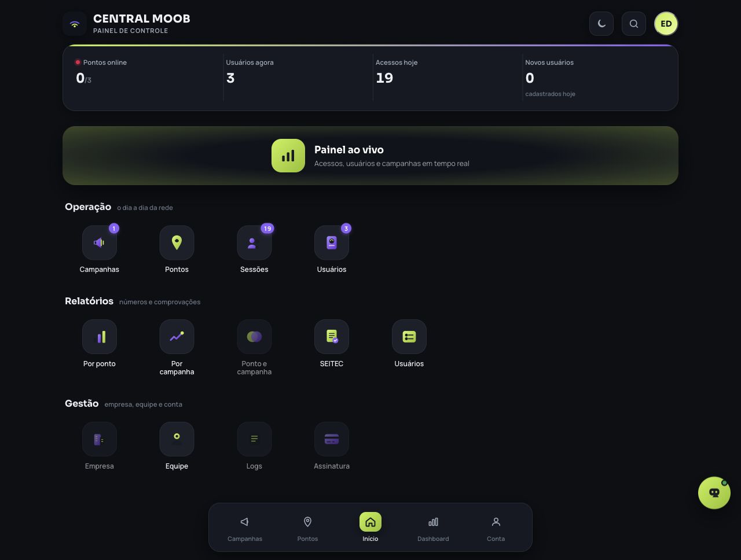Open the Empresa management icon

100,439
